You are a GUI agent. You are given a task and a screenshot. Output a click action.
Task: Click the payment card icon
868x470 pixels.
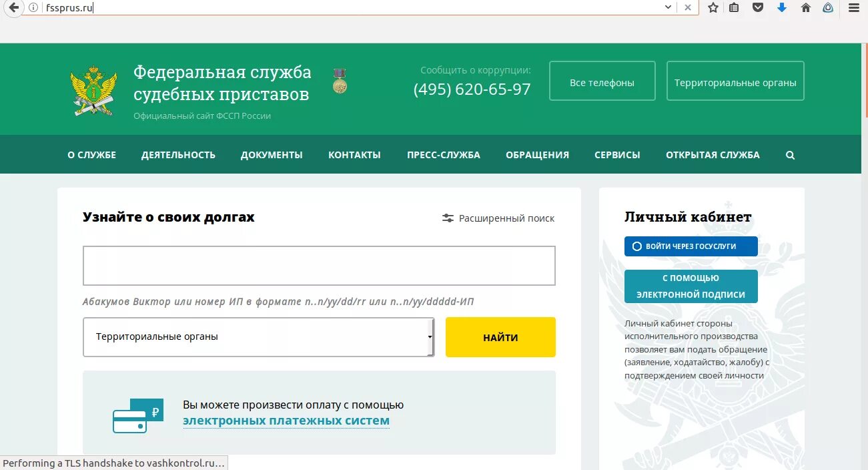pyautogui.click(x=137, y=416)
